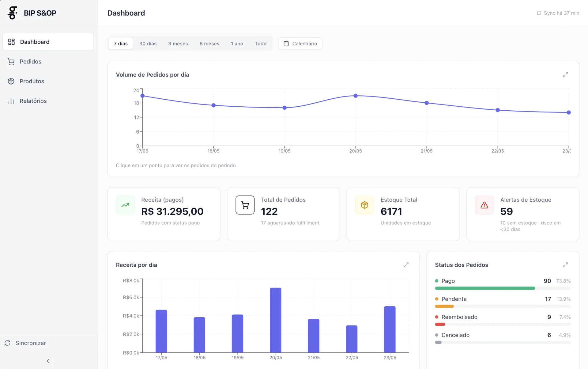Image resolution: width=588 pixels, height=369 pixels.
Task: Click the Pago status label
Action: [x=448, y=281]
